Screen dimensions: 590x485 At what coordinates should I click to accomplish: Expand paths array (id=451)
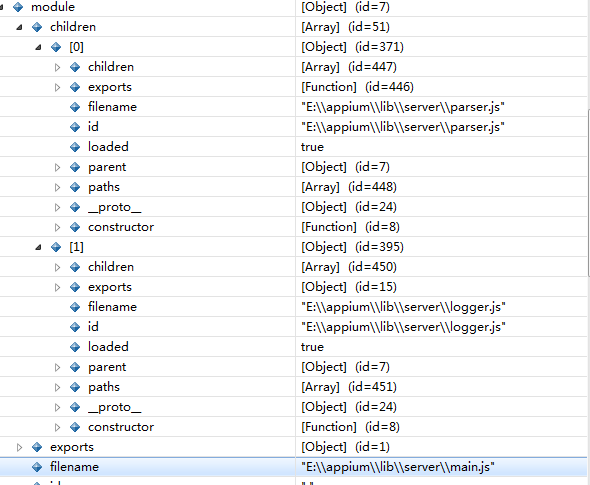(57, 387)
